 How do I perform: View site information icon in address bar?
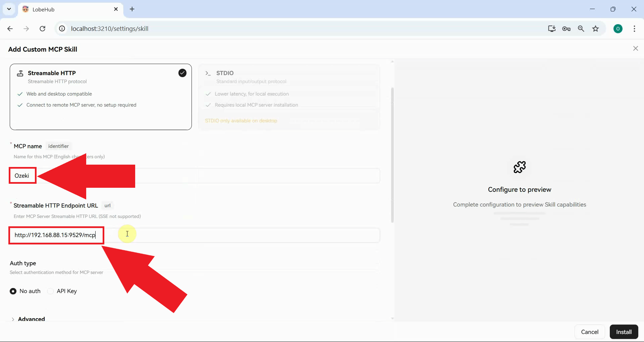point(62,29)
